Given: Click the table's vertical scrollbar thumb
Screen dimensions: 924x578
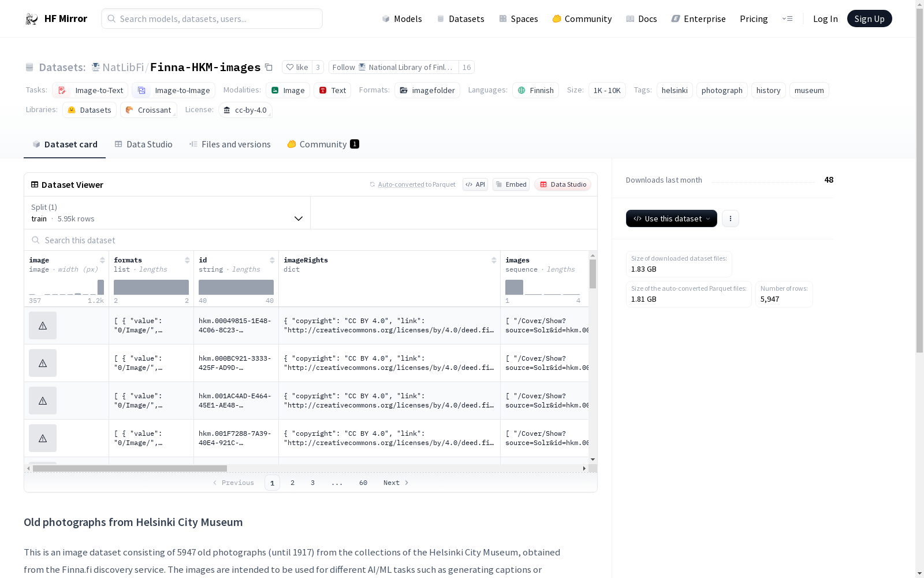Looking at the screenshot, I should 593,274.
